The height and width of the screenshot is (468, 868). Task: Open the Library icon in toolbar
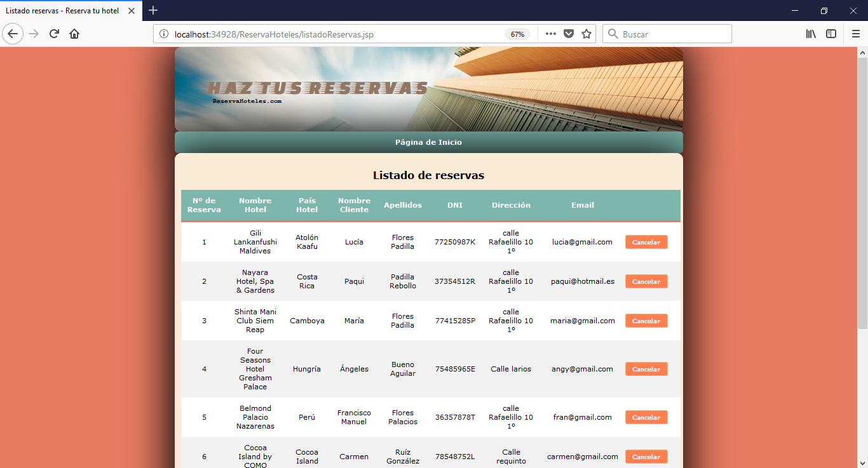[811, 34]
